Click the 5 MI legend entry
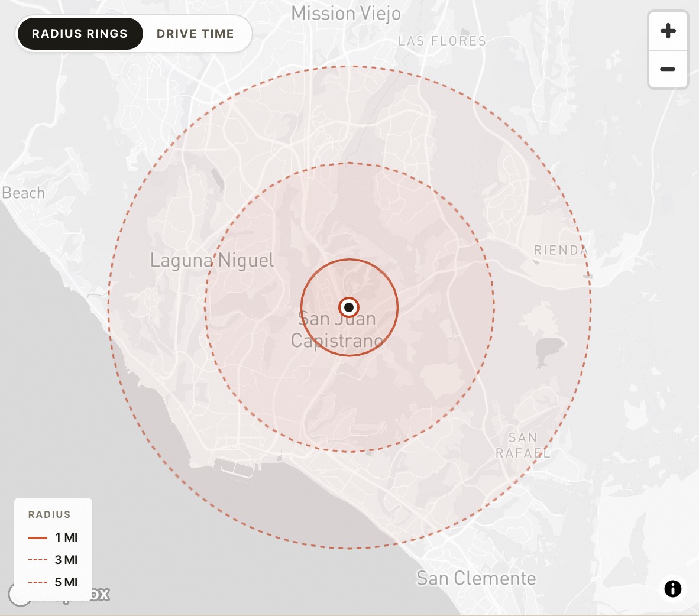This screenshot has height=616, width=699. coord(53,582)
